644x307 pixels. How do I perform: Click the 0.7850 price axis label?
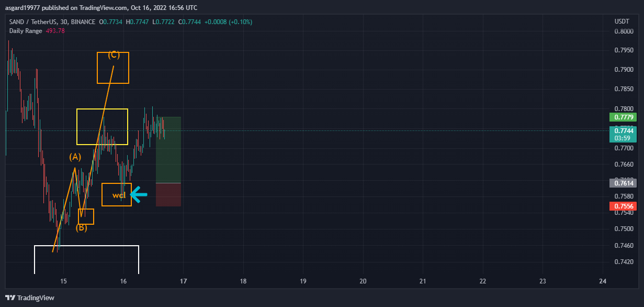click(x=624, y=90)
